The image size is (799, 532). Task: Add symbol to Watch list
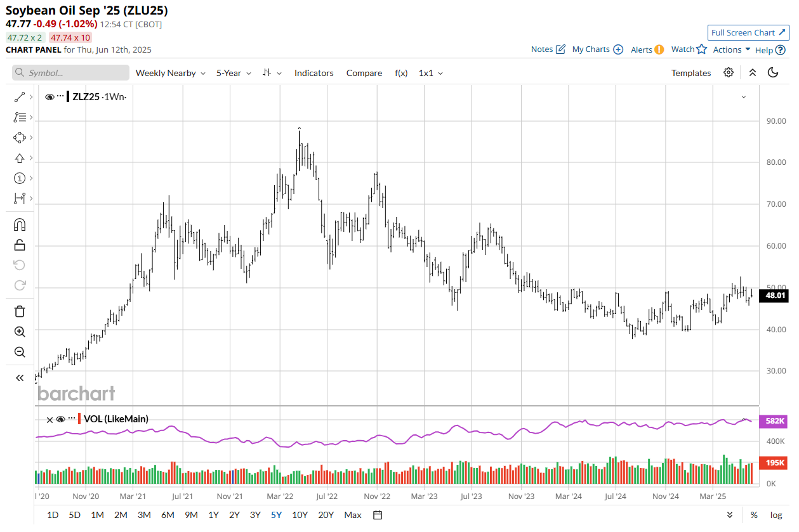[689, 49]
